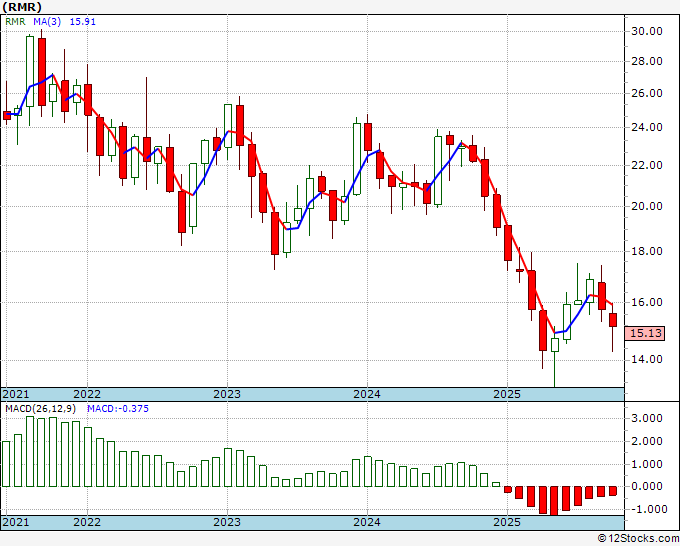Viewport: 680px width, 546px height.
Task: Click the 22.00 price axis label
Action: click(x=647, y=165)
